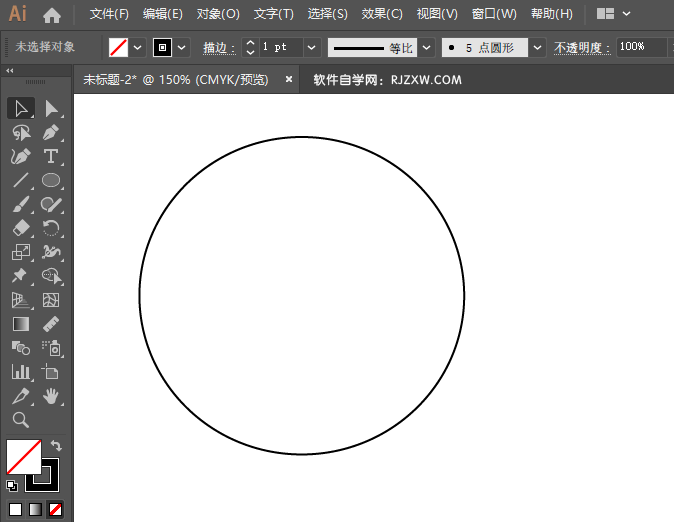The width and height of the screenshot is (674, 522).
Task: Click the 1 pt stroke weight field
Action: (x=281, y=47)
